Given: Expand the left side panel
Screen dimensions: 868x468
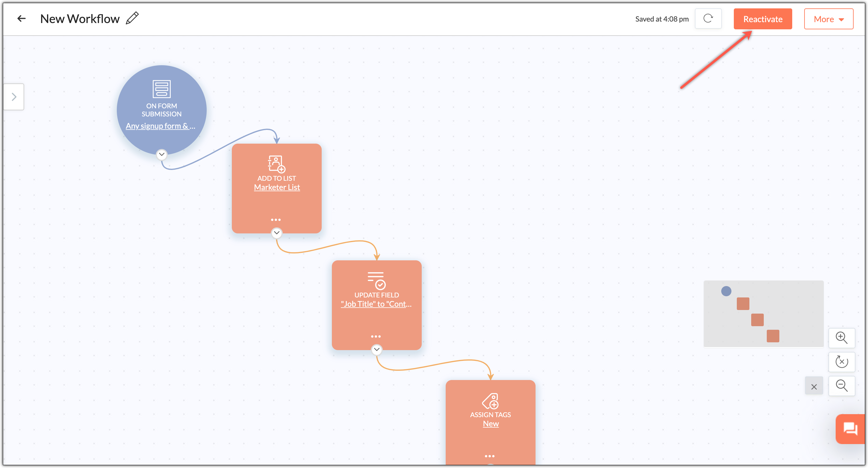Looking at the screenshot, I should (14, 97).
